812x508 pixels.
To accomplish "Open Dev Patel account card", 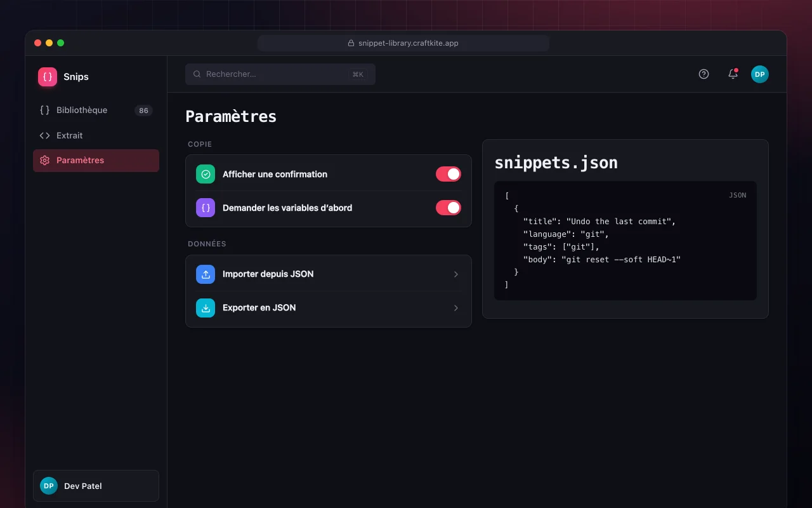I will pyautogui.click(x=96, y=486).
